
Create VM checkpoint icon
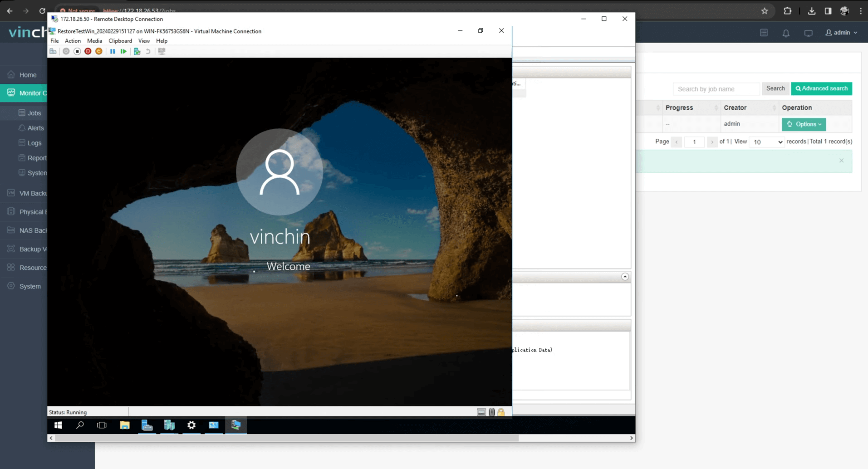pyautogui.click(x=137, y=51)
